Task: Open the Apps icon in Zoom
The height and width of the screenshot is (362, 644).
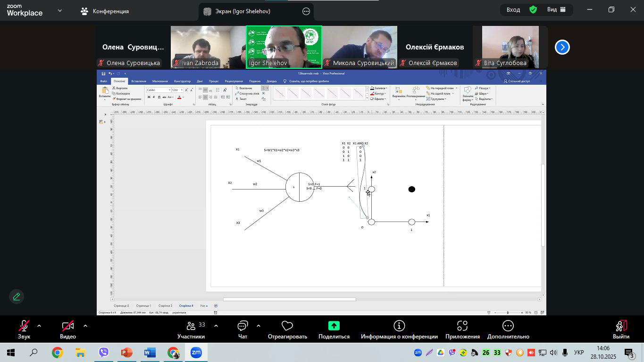Action: click(x=462, y=326)
